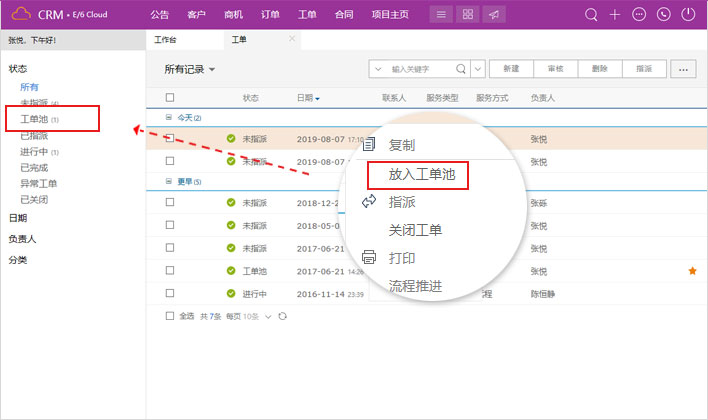The height and width of the screenshot is (420, 708).
Task: Click the plus icon in header
Action: click(615, 15)
